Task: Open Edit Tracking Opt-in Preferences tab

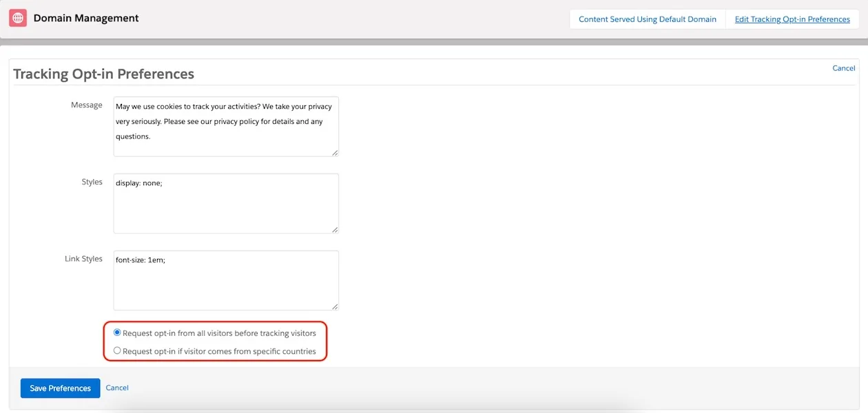Action: [792, 19]
